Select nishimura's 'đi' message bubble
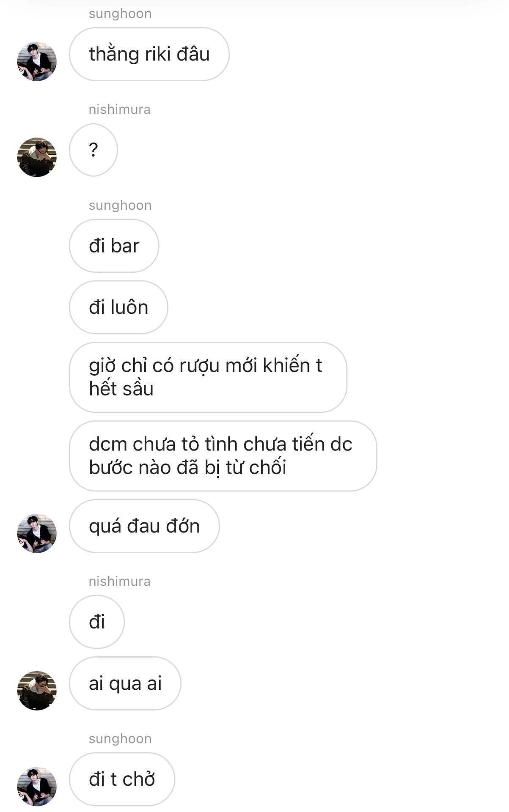The height and width of the screenshot is (812, 509). point(97,622)
